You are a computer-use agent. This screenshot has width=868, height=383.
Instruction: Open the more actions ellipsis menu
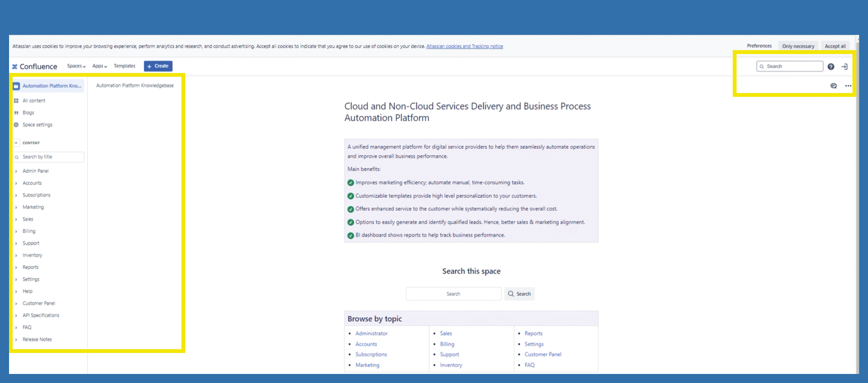848,86
